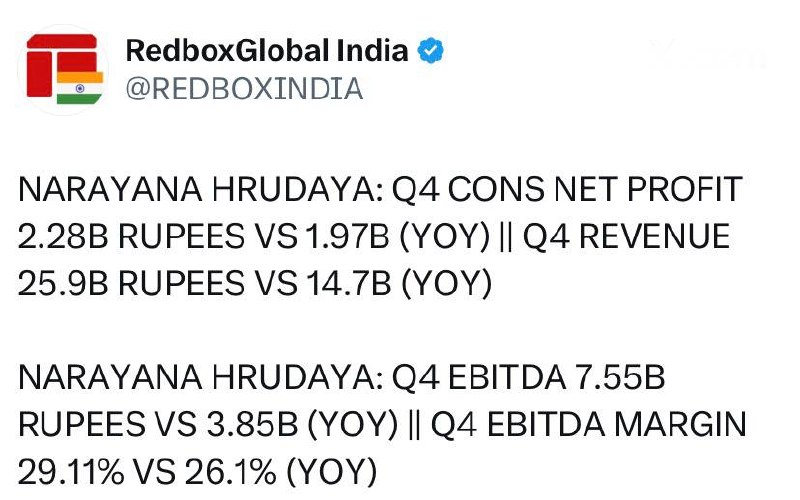Open the RedboxGlobal India profile avatar
The height and width of the screenshot is (500, 800).
(63, 69)
